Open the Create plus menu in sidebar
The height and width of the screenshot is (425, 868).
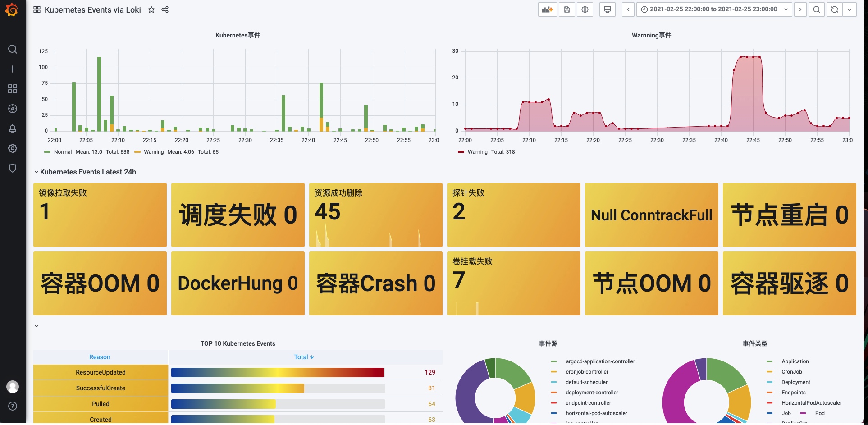tap(13, 69)
